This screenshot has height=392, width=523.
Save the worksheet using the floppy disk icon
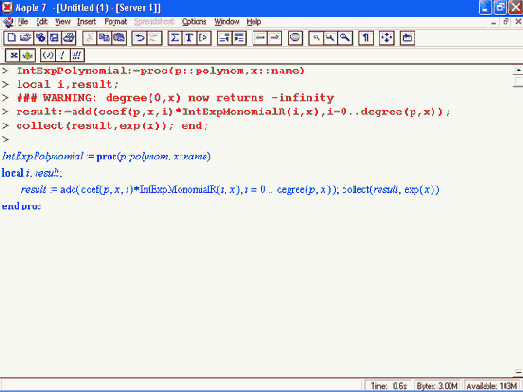[54, 38]
